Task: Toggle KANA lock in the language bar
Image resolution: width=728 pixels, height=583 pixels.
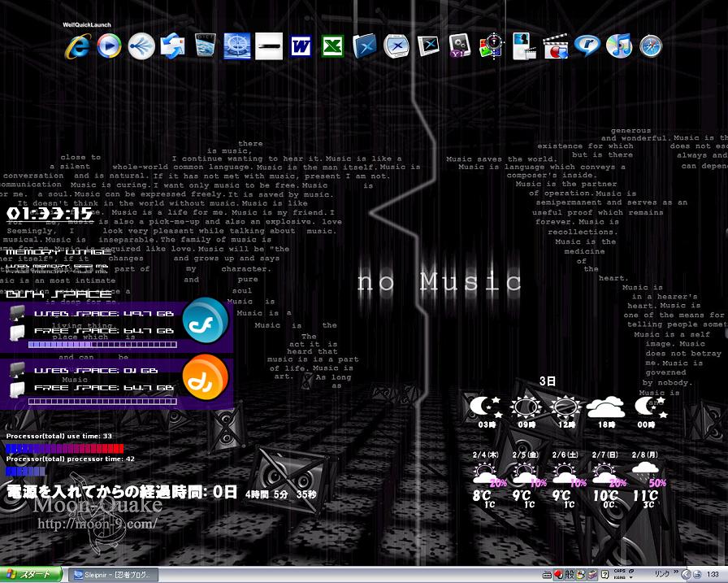Action: click(619, 577)
